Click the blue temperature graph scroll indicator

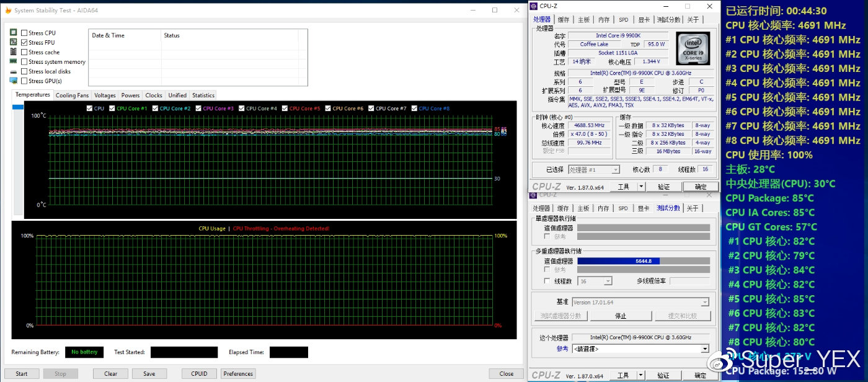coord(18,107)
